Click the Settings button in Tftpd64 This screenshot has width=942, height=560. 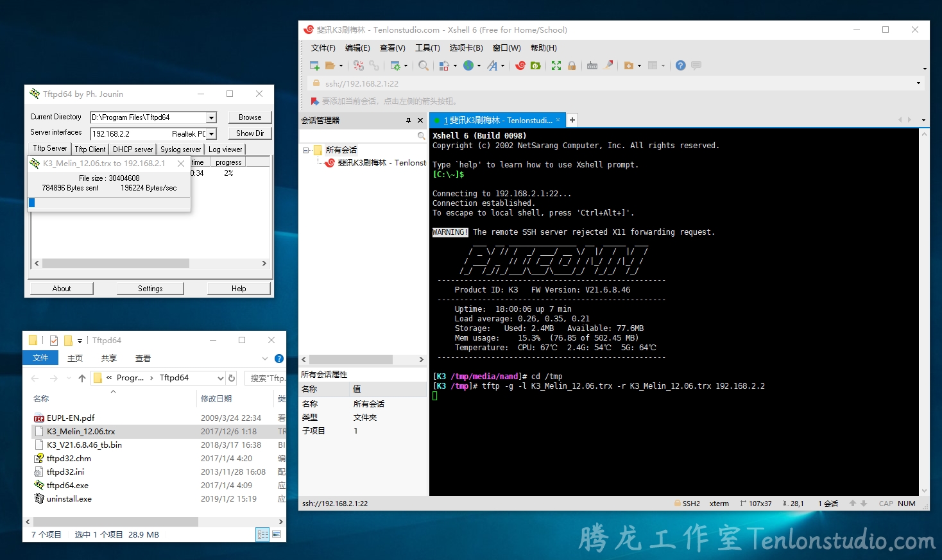pyautogui.click(x=150, y=289)
